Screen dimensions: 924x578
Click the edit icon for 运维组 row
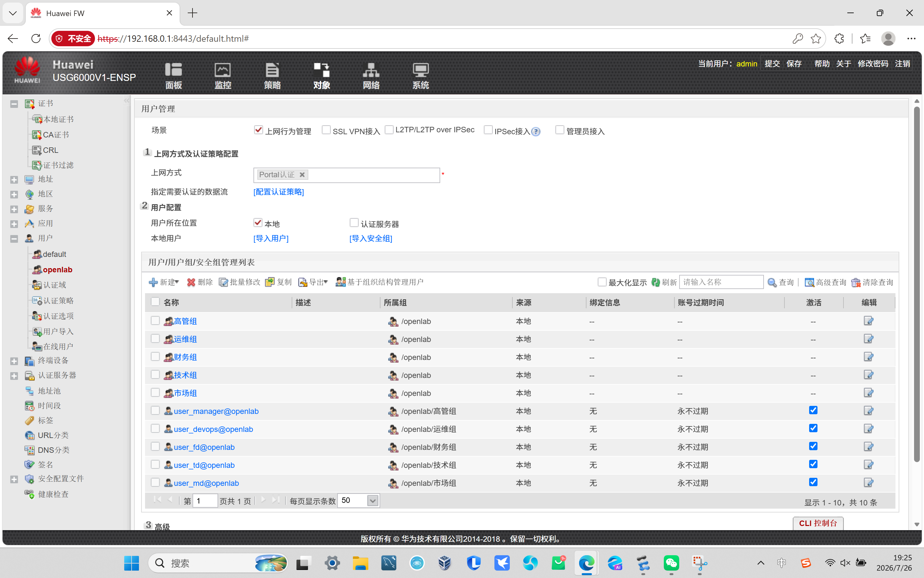tap(868, 339)
